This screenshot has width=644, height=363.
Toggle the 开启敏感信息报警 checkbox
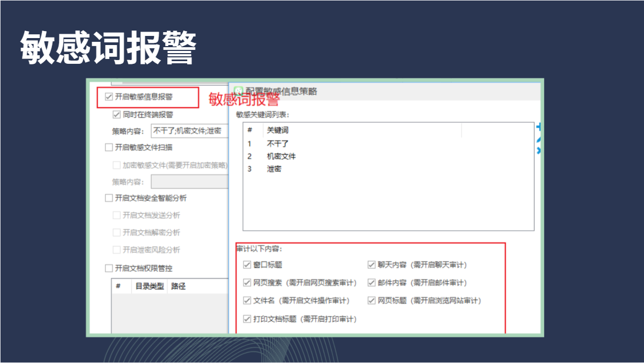tap(109, 97)
